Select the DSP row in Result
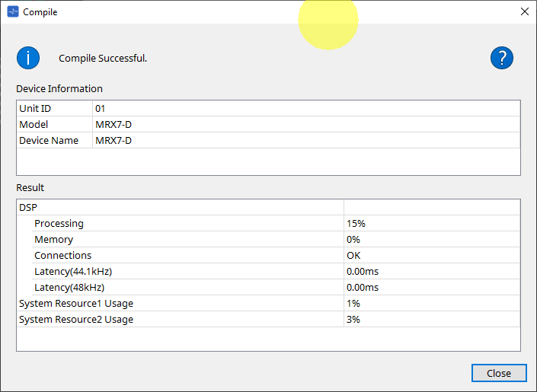The height and width of the screenshot is (392, 537). pyautogui.click(x=268, y=207)
